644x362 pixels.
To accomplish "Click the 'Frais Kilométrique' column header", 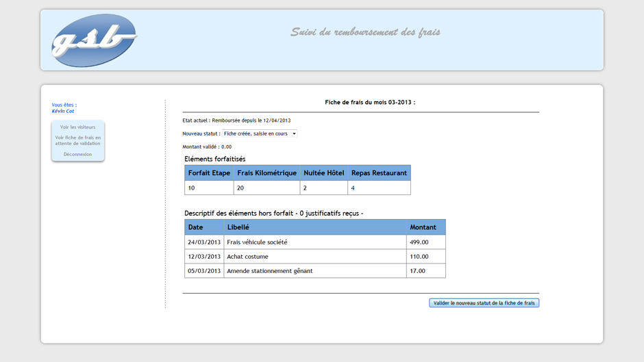I will 267,173.
